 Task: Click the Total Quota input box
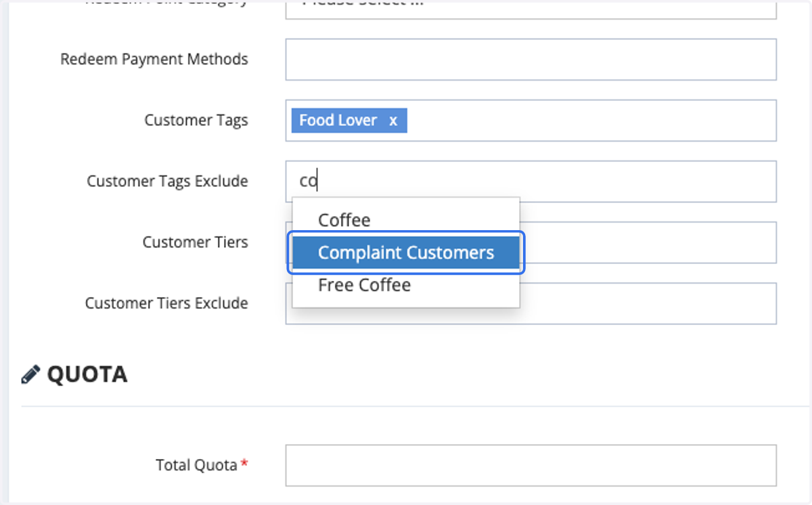click(531, 466)
